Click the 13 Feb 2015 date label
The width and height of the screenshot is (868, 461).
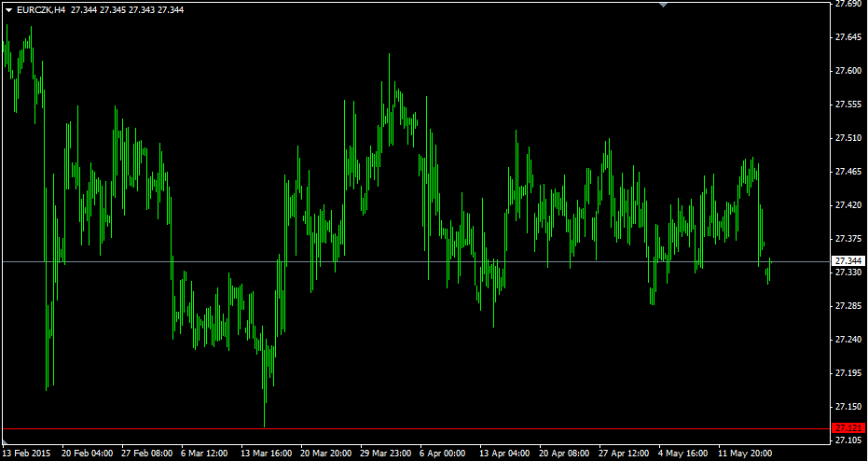(26, 454)
